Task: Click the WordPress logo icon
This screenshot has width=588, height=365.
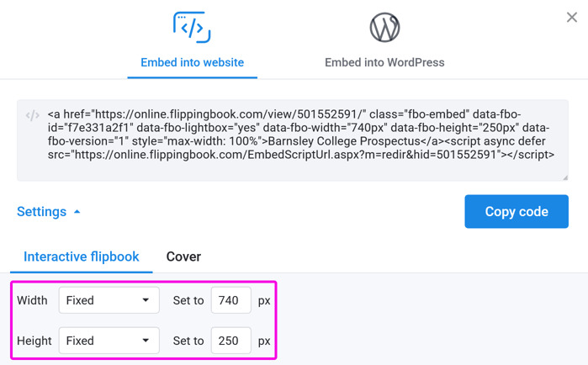Action: pyautogui.click(x=384, y=28)
